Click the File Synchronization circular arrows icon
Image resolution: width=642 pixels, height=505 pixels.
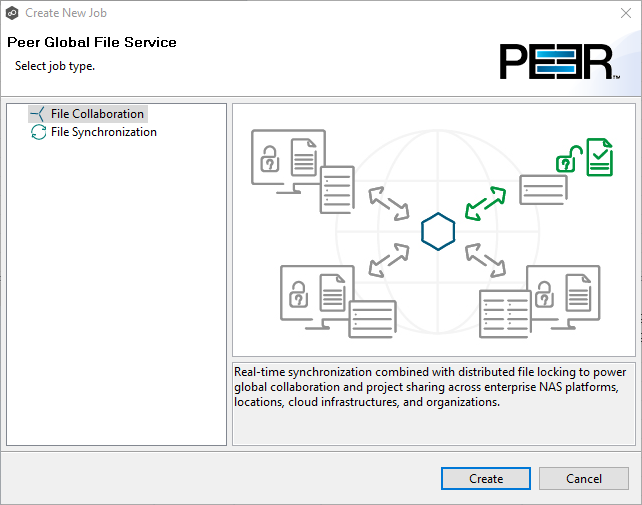pos(38,132)
